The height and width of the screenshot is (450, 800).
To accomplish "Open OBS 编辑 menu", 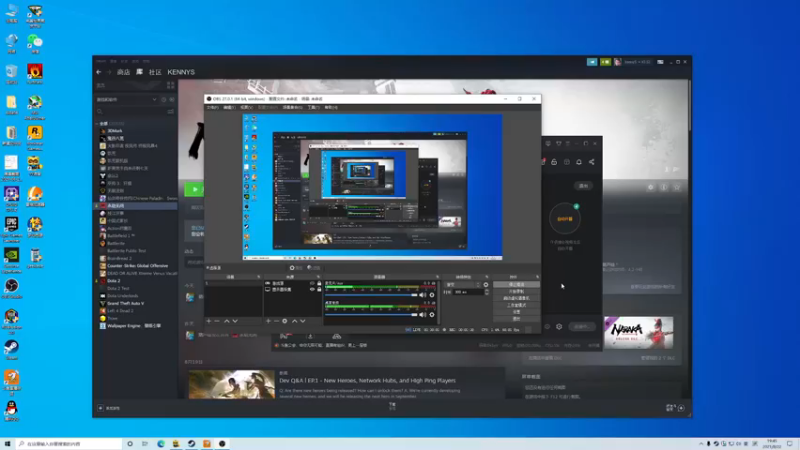I will pos(229,108).
